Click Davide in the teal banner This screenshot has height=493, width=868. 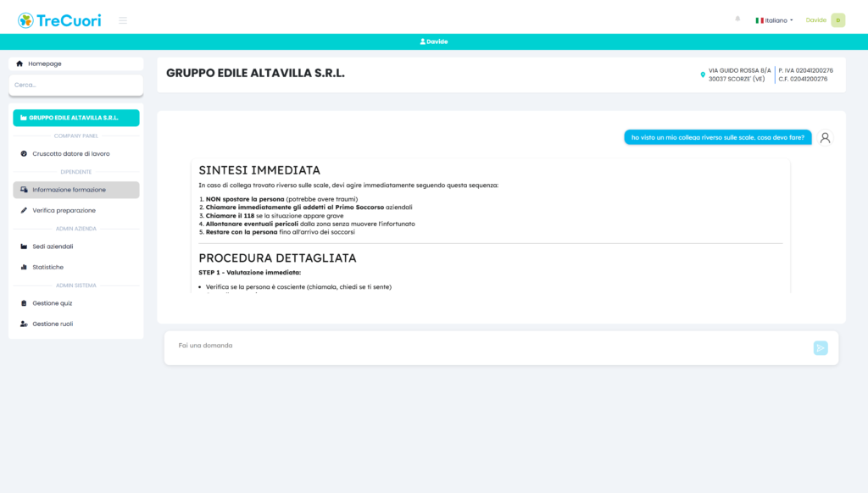click(x=434, y=42)
